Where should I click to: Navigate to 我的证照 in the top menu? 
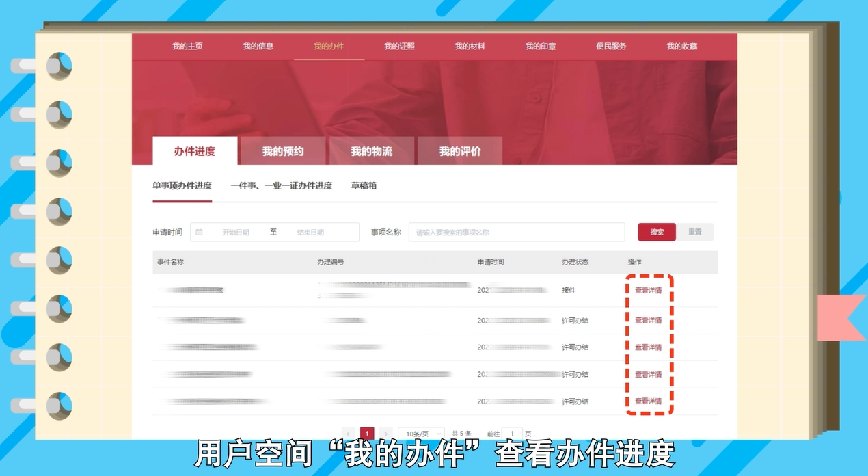click(x=398, y=46)
